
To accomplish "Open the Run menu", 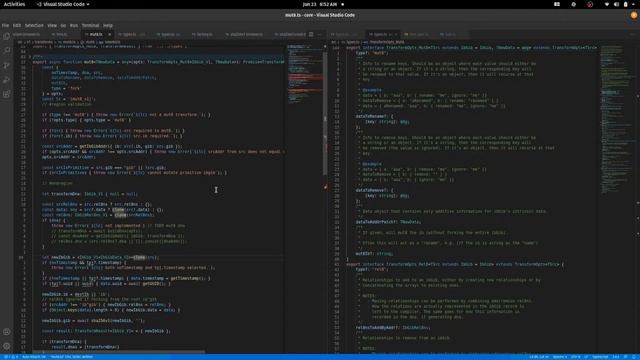I will tap(74, 25).
